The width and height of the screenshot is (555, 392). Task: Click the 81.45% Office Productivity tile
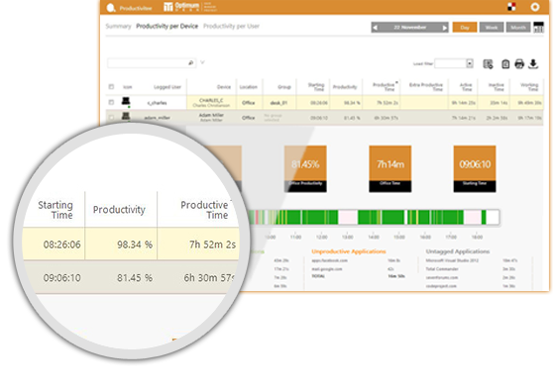point(305,169)
